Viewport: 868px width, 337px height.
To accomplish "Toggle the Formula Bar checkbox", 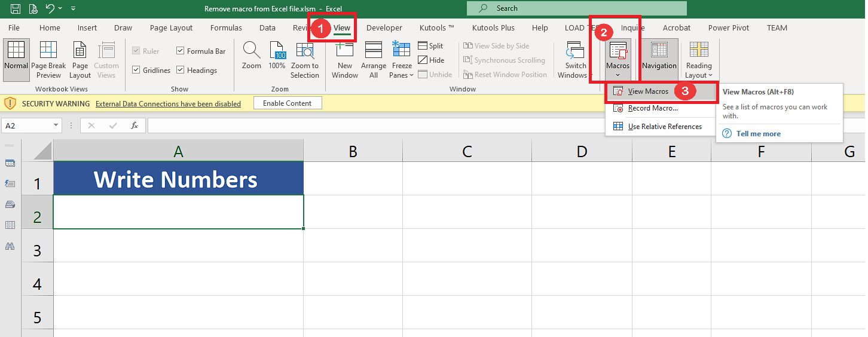I will coord(180,51).
